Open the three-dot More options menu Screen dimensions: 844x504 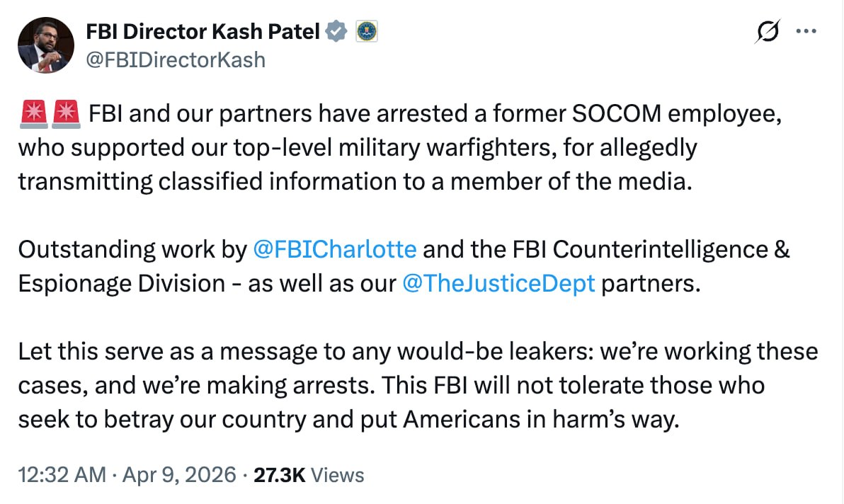pos(807,32)
